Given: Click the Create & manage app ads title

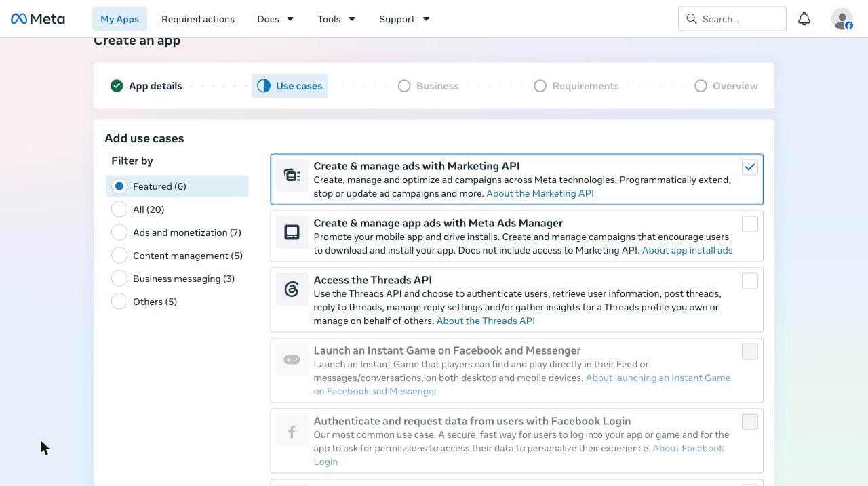Looking at the screenshot, I should pos(438,223).
